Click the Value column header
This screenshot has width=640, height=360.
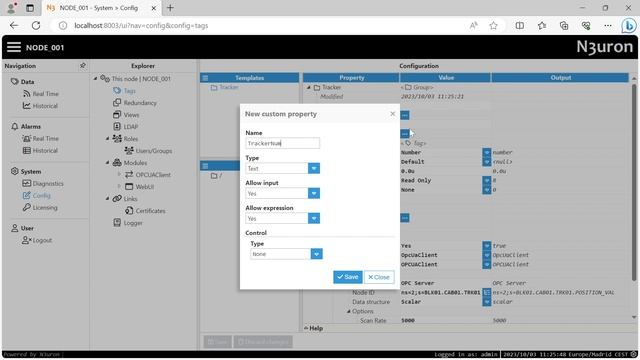(445, 78)
